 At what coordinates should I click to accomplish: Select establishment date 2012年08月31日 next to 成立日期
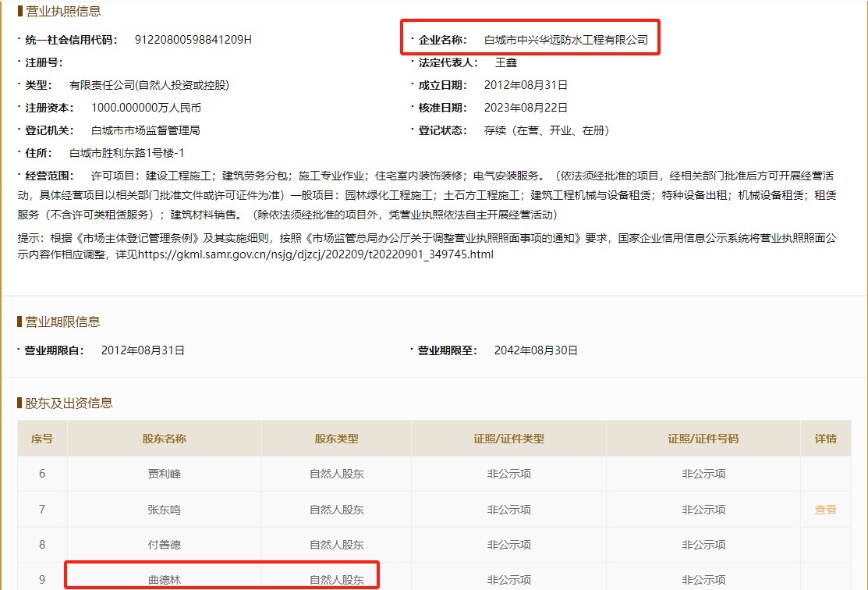(526, 85)
